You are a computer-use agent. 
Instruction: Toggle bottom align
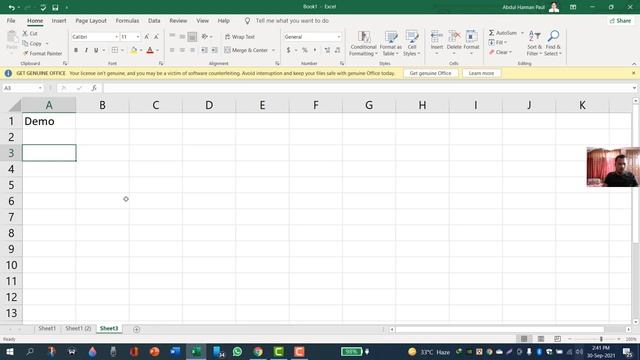192,37
